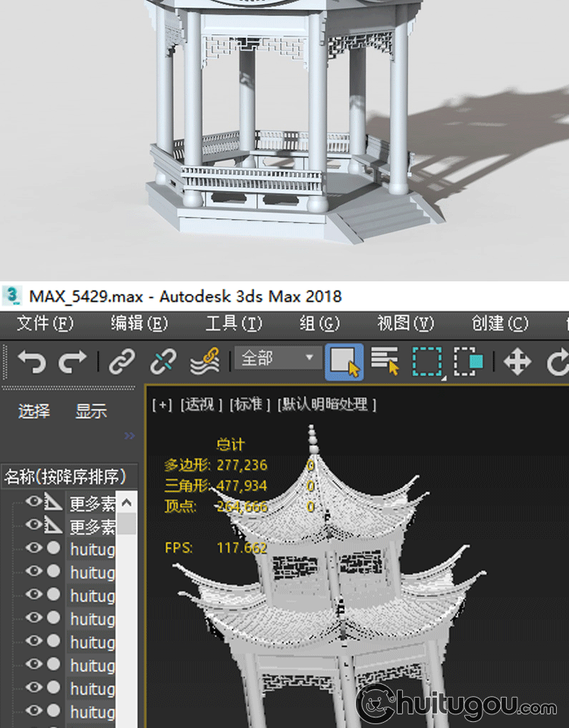Viewport: 569px width, 728px height.
Task: Toggle the Window/Crossing selection mode
Action: (468, 362)
